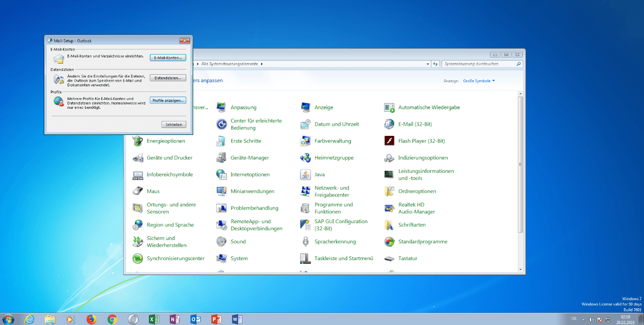Click Schließen in Mail-Setup dialog
The width and height of the screenshot is (644, 325).
pyautogui.click(x=174, y=125)
